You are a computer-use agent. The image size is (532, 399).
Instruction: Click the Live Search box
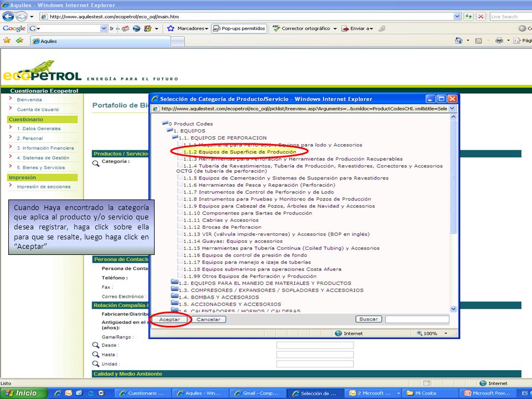point(510,16)
